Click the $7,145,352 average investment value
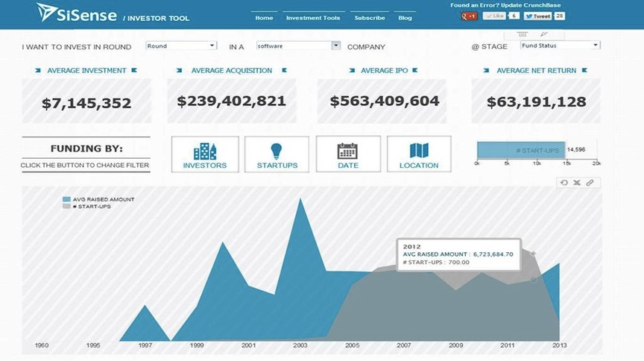Screen dimensions: 644x361 [x=86, y=103]
